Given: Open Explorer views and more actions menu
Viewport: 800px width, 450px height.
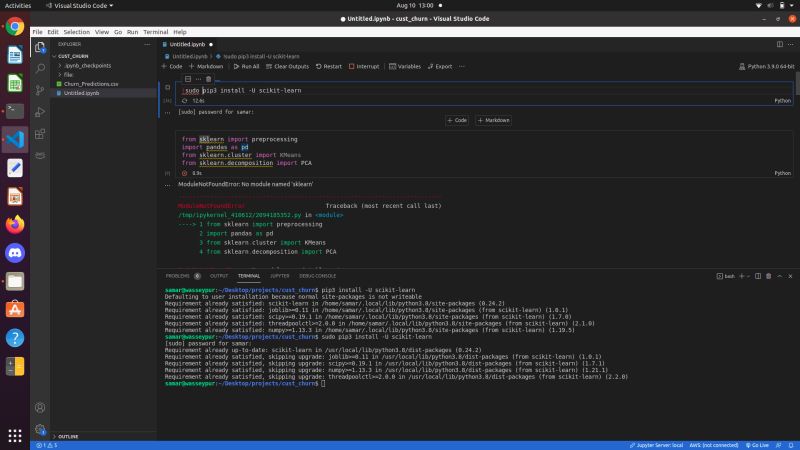Looking at the screenshot, I should [147, 44].
